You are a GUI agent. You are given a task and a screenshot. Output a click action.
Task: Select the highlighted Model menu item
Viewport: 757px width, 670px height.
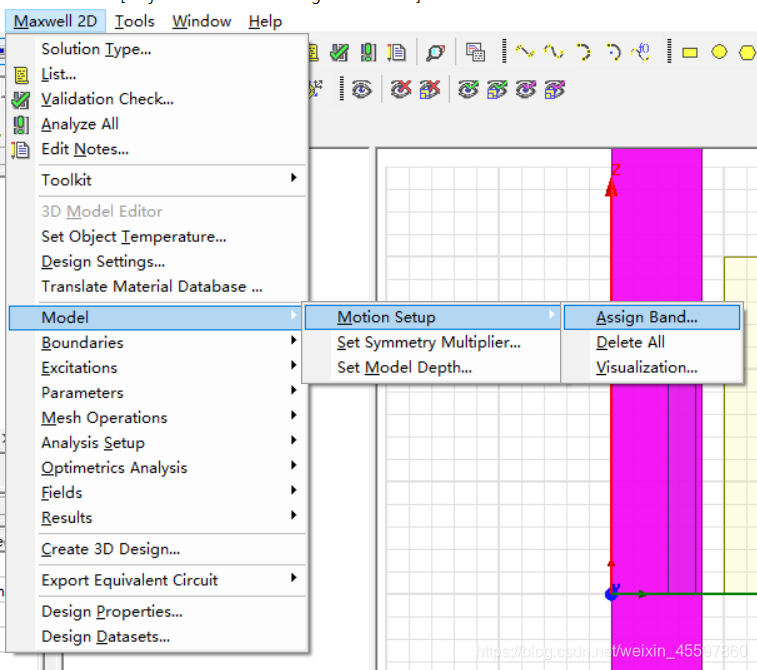[x=157, y=318]
